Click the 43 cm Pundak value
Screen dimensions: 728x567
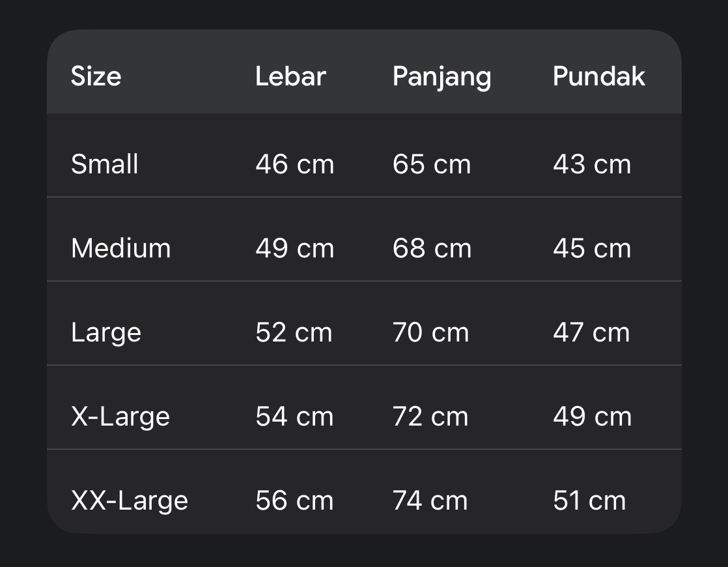591,164
